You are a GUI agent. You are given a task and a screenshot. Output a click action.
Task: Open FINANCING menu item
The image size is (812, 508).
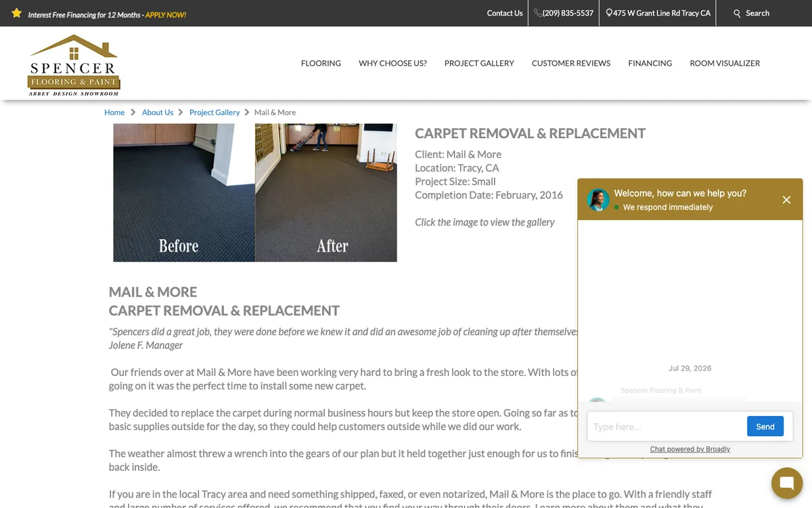point(650,63)
